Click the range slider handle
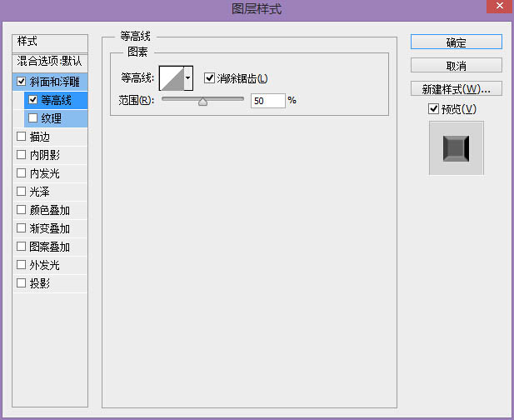 tap(202, 102)
